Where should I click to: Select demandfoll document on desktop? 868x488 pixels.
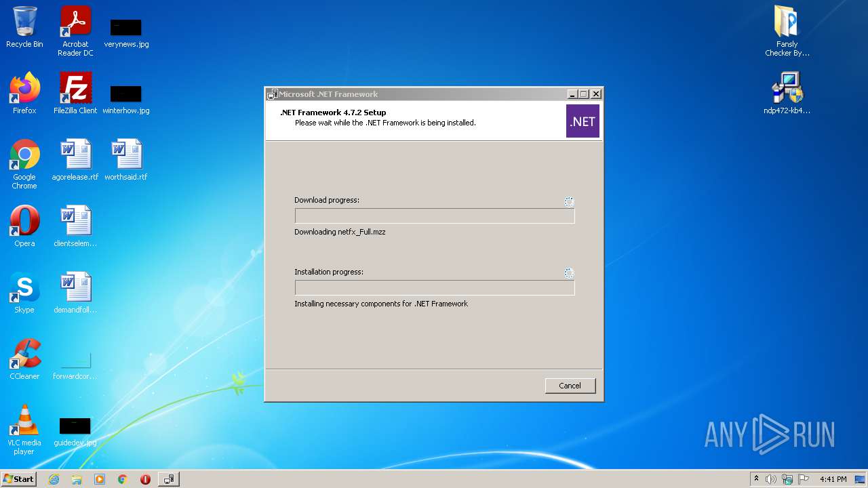click(x=75, y=293)
